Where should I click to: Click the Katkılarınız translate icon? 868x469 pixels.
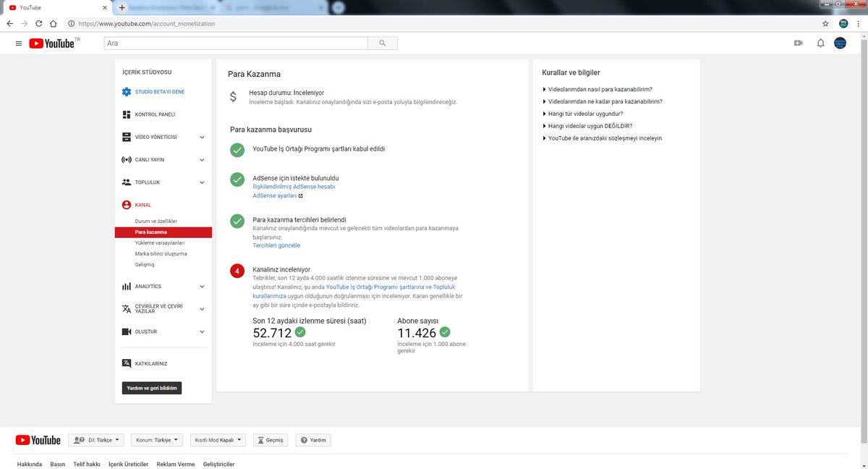127,363
